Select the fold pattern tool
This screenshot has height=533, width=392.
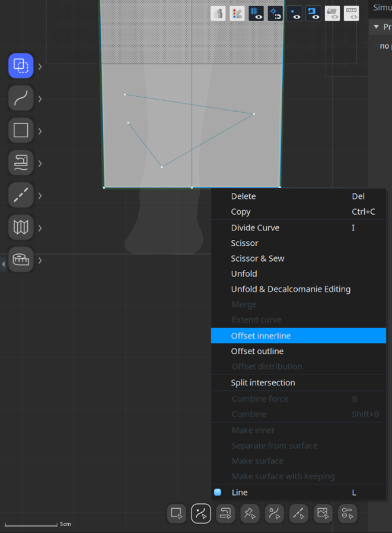tap(21, 227)
